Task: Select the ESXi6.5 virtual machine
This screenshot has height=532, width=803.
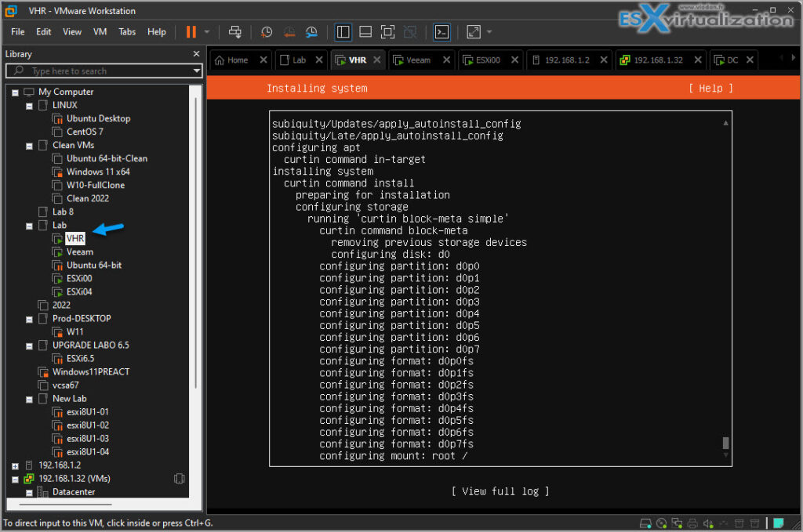Action: (x=80, y=358)
